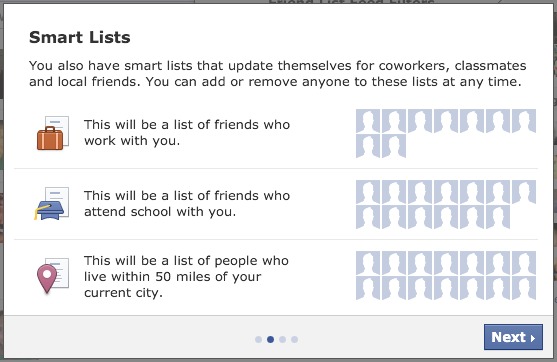Select the first page indicator dot
Image resolution: width=557 pixels, height=362 pixels.
pyautogui.click(x=259, y=340)
